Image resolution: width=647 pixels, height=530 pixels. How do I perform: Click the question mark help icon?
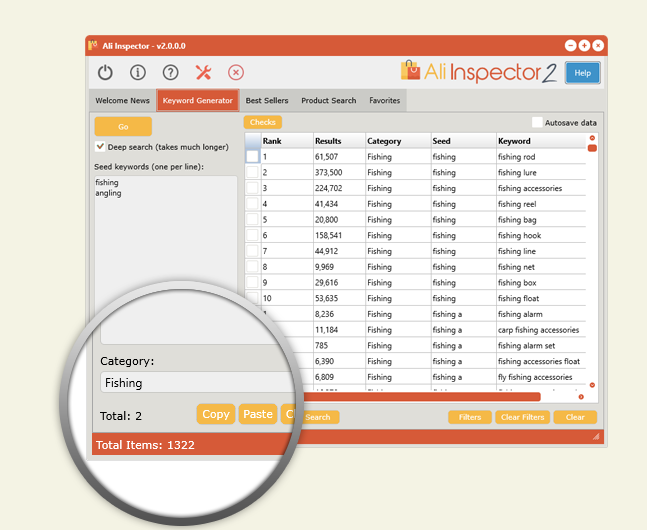click(170, 72)
